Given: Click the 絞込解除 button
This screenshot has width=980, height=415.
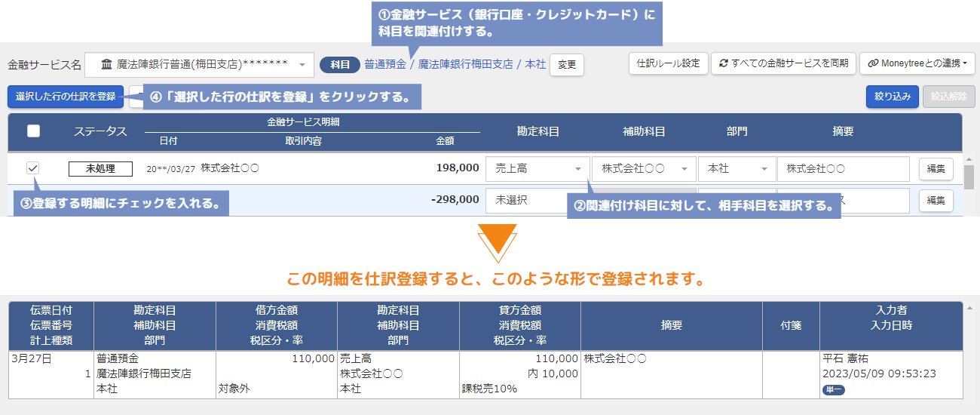Looking at the screenshot, I should coord(949,97).
